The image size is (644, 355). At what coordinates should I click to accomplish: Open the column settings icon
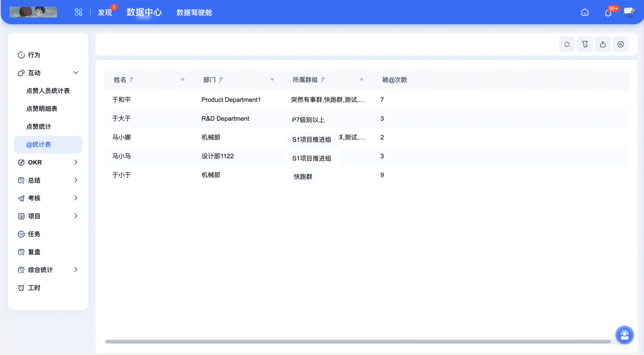(x=621, y=44)
